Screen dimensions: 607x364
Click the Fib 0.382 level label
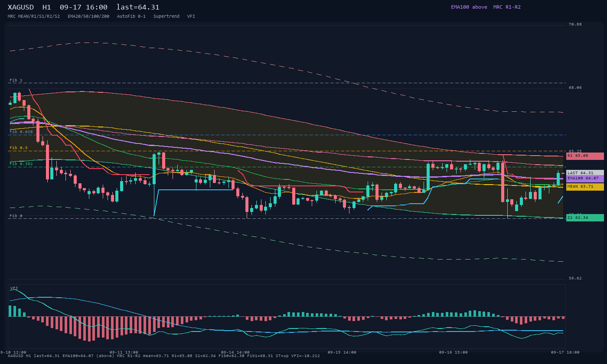point(21,164)
